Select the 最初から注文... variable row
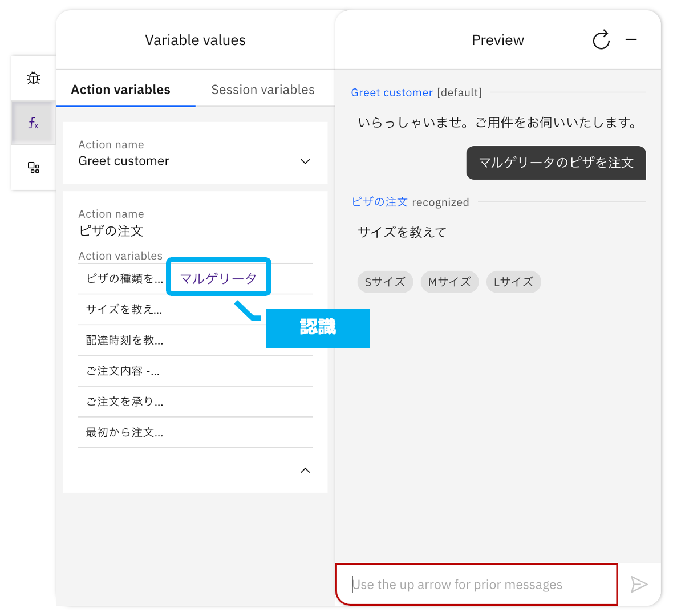This screenshot has width=673, height=616. click(195, 432)
